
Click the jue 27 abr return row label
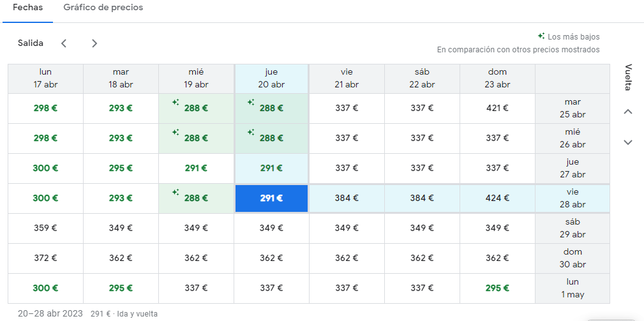coord(573,168)
